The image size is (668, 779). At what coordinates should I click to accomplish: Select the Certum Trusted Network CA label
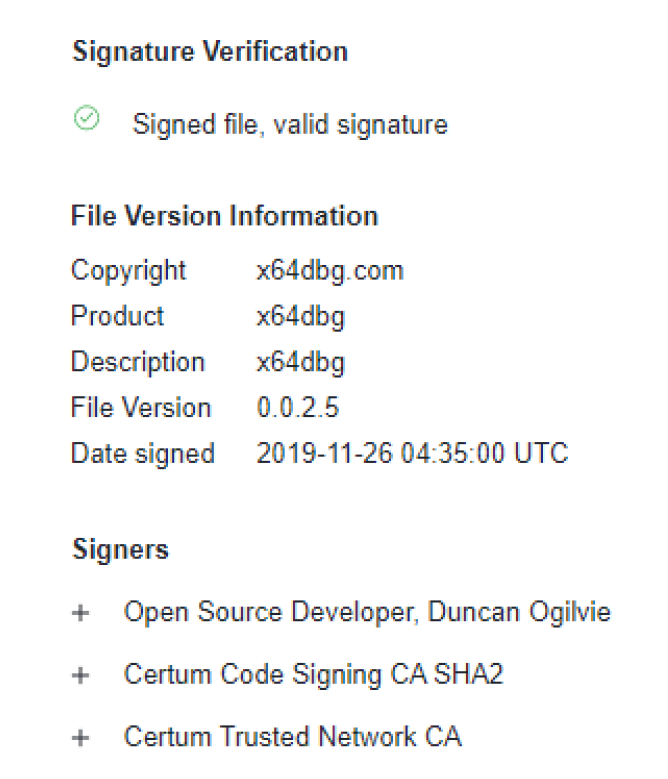(x=292, y=737)
